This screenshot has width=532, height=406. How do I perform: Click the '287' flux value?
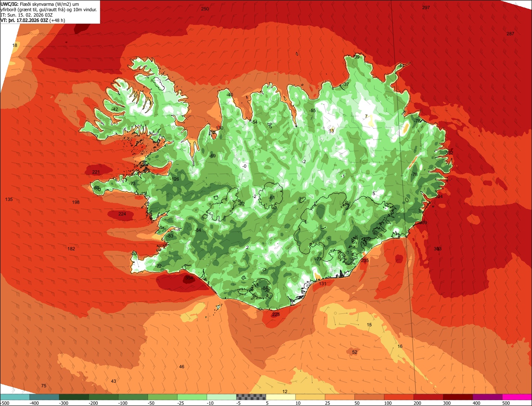click(510, 34)
